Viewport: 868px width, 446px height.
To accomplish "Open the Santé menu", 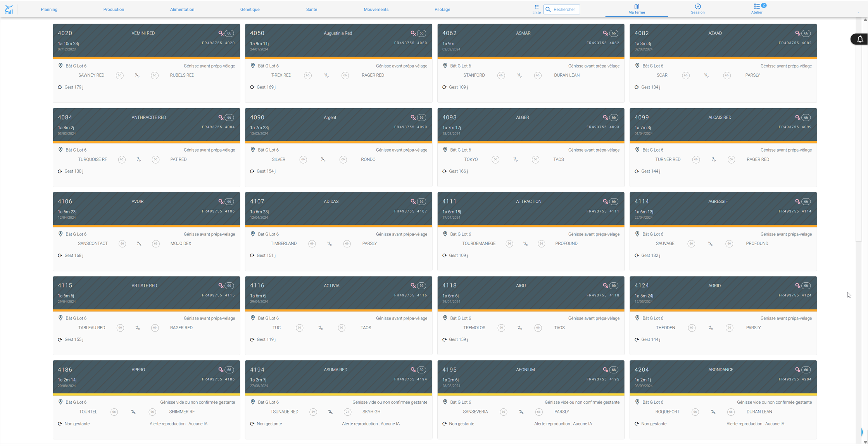I will pyautogui.click(x=312, y=9).
